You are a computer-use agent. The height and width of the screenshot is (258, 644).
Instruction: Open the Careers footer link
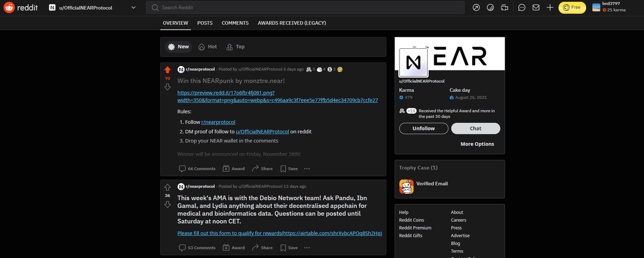click(x=458, y=220)
